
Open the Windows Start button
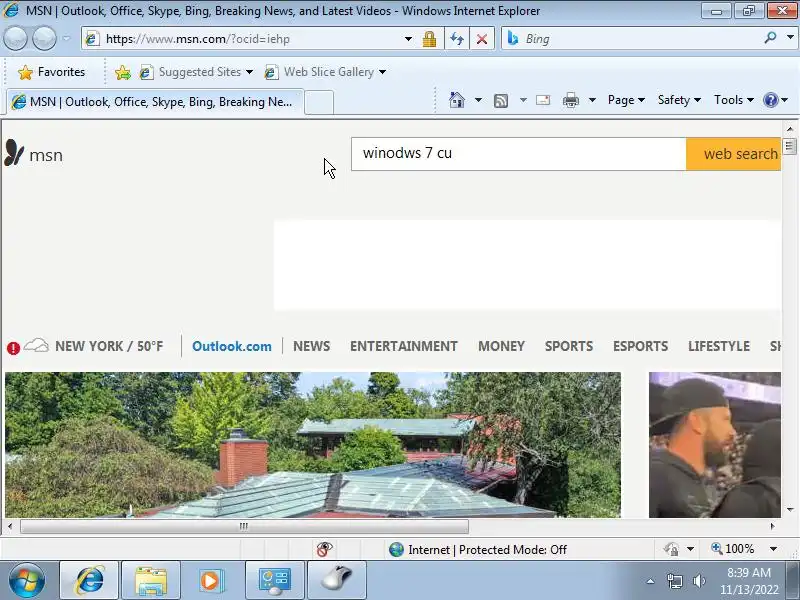(27, 580)
